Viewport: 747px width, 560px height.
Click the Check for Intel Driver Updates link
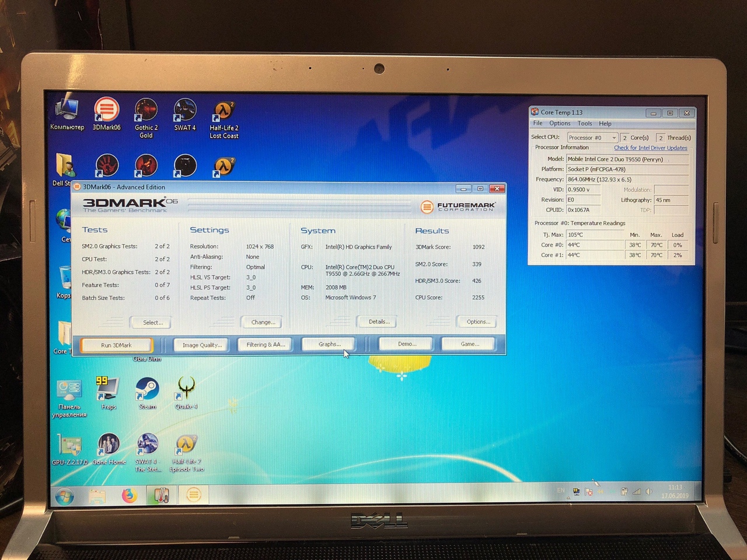[x=650, y=148]
